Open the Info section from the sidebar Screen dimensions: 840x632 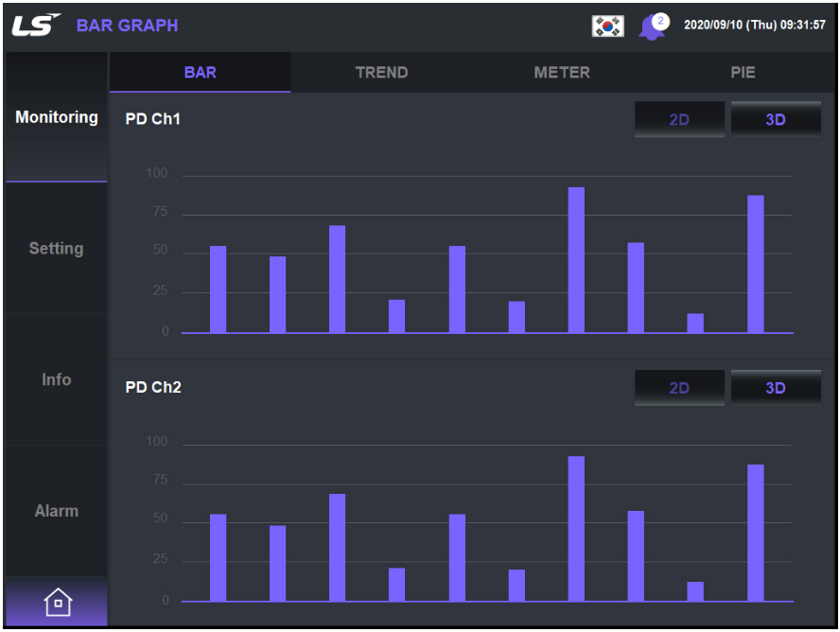(x=56, y=379)
